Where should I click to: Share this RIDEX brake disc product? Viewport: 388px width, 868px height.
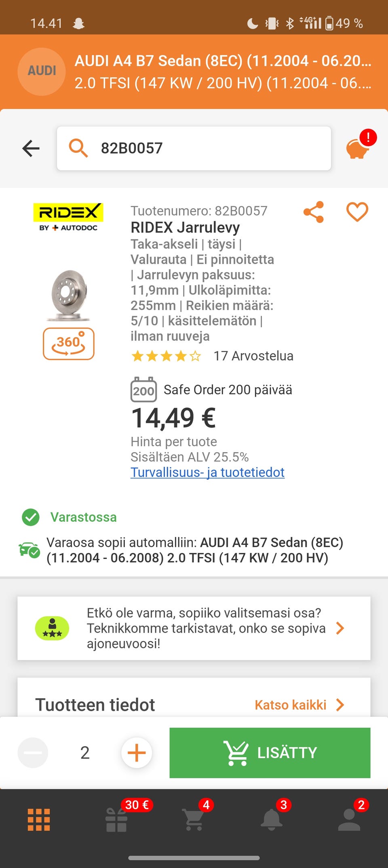tap(314, 212)
